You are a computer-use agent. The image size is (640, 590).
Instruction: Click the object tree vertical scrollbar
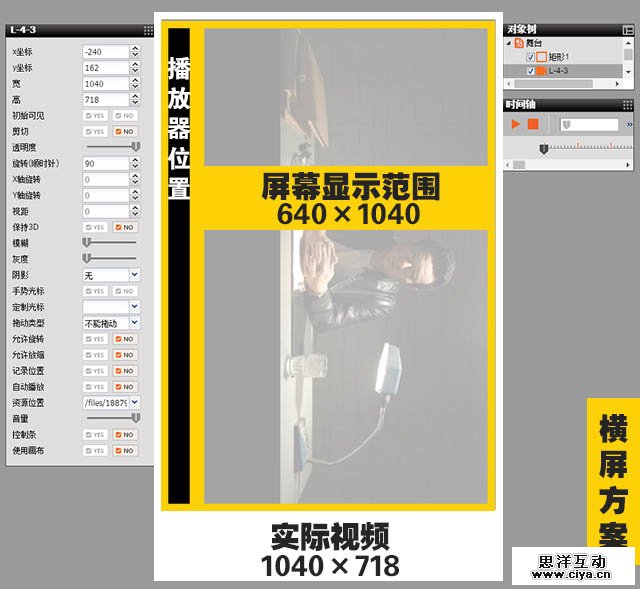(628, 57)
